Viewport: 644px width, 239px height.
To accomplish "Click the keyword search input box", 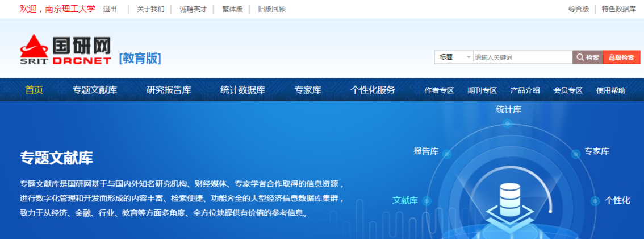I will coord(523,57).
